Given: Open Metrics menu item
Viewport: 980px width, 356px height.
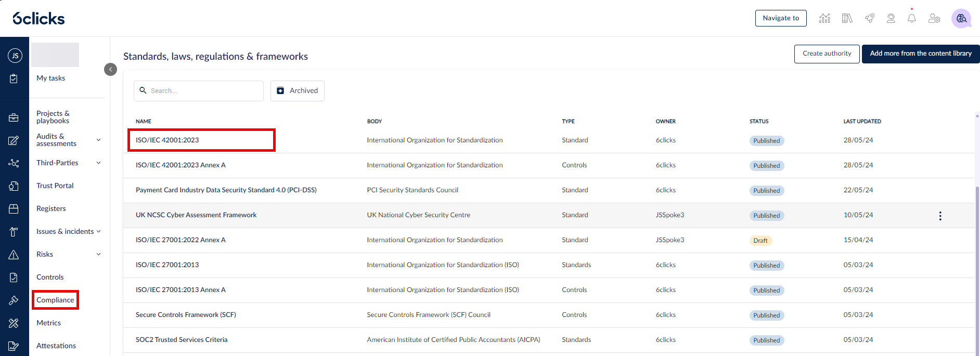Looking at the screenshot, I should click(48, 323).
